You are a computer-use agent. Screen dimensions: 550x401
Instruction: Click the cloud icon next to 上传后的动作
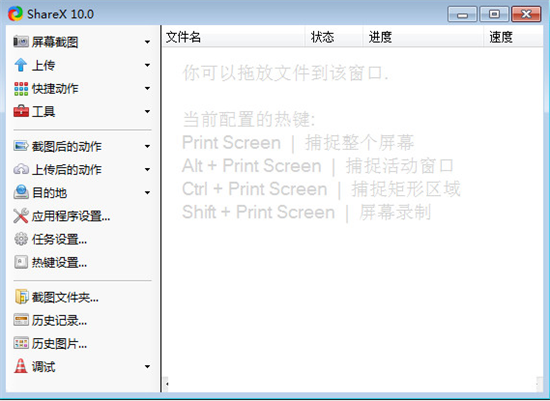point(21,169)
